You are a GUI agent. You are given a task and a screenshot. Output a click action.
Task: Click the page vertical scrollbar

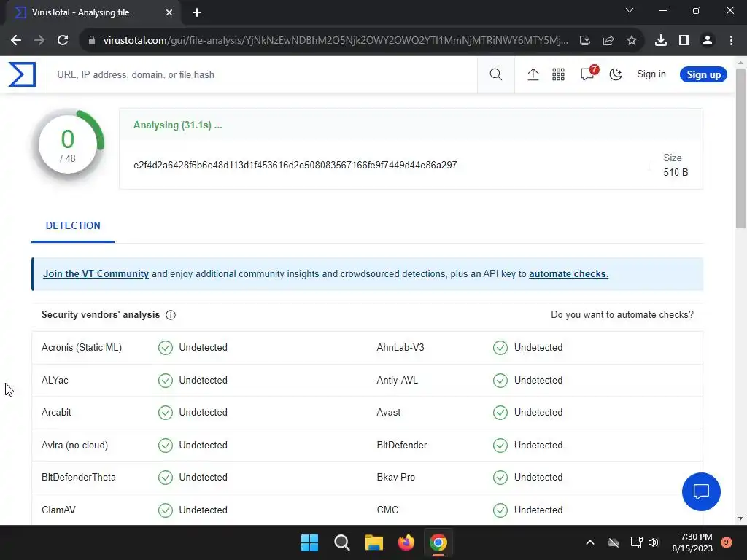[x=740, y=147]
